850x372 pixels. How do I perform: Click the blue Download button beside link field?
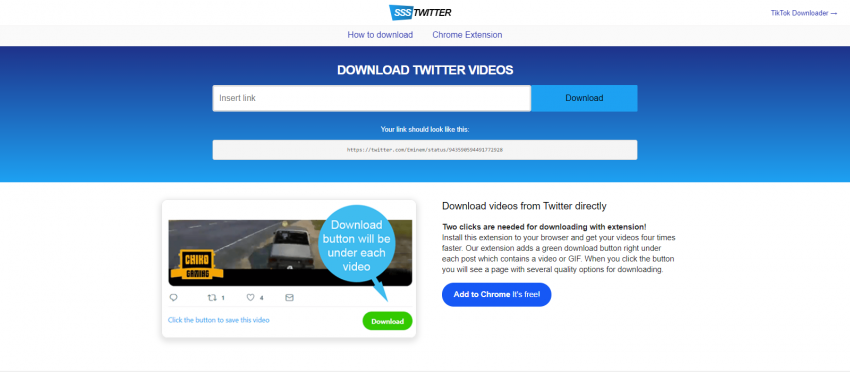point(584,98)
